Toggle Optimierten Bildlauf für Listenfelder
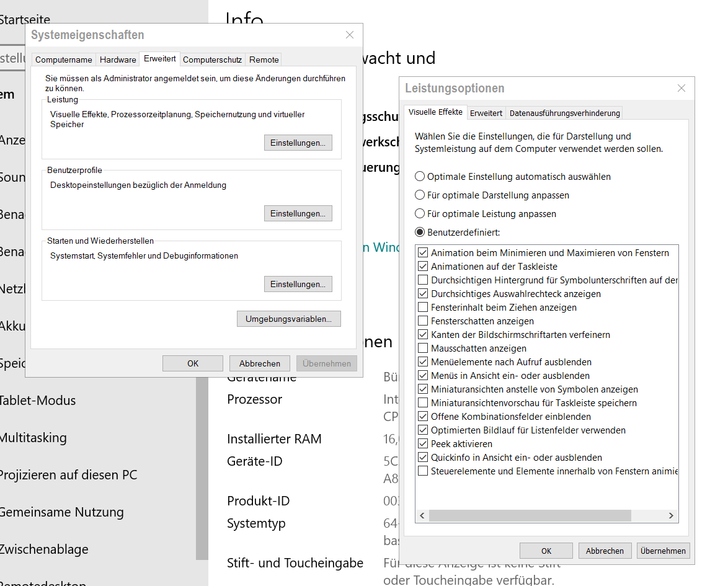The width and height of the screenshot is (728, 586). click(423, 430)
